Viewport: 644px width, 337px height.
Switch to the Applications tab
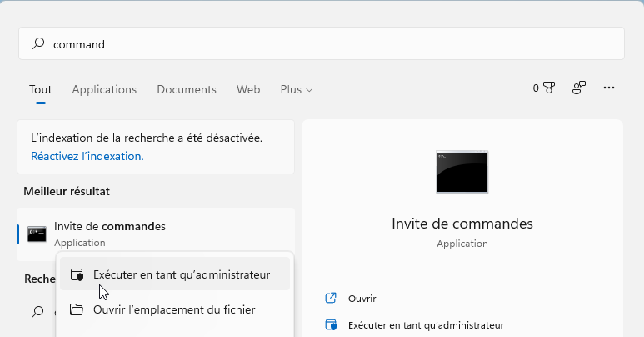104,89
